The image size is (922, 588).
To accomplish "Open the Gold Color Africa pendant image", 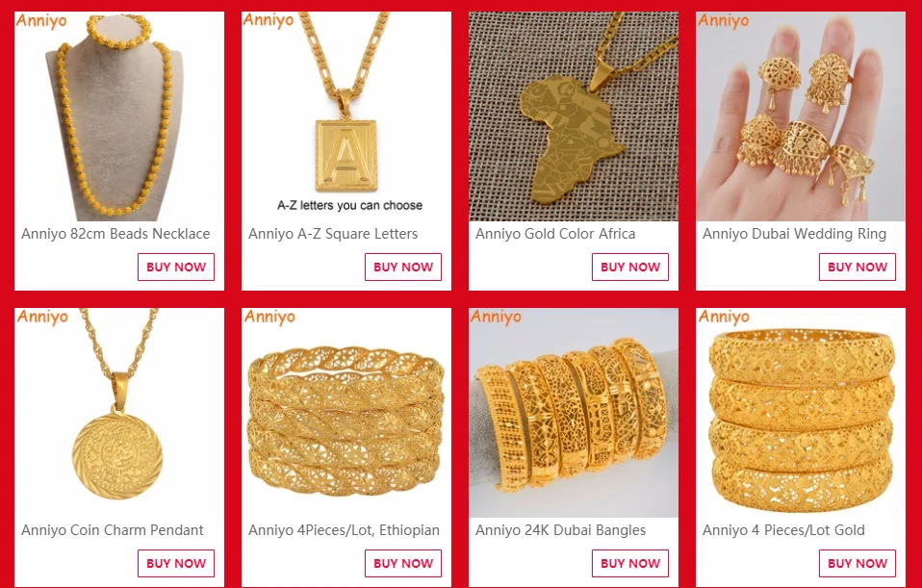I will coord(574,116).
